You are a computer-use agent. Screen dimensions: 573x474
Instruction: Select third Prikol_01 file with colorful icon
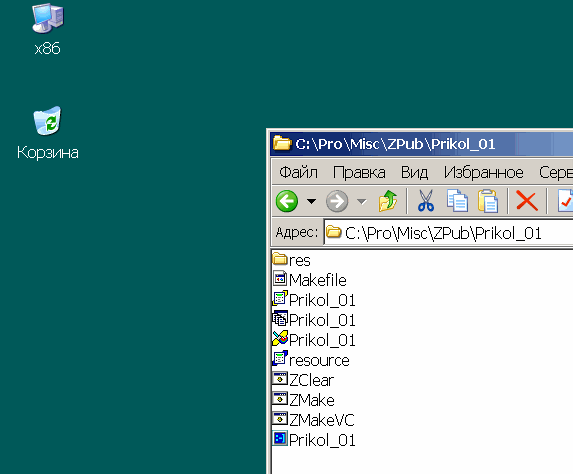click(280, 338)
